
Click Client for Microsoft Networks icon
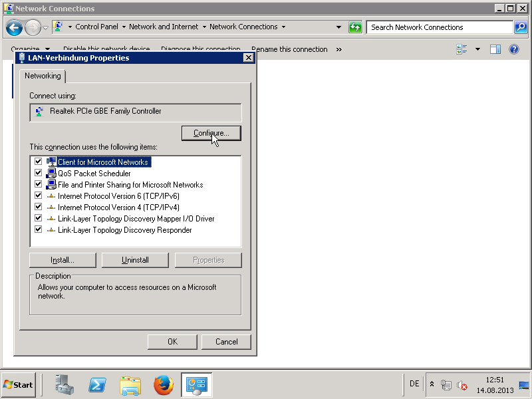click(51, 162)
